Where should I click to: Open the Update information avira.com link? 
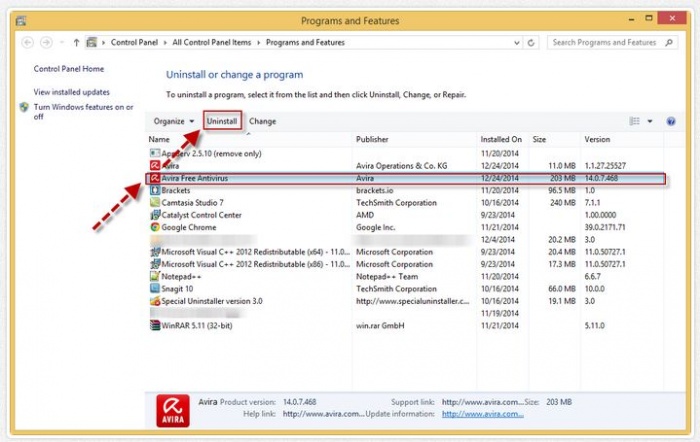tap(483, 414)
